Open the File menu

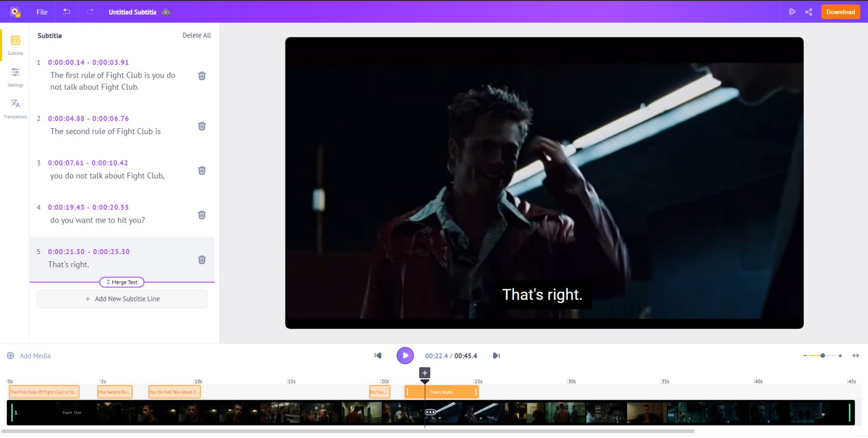pyautogui.click(x=42, y=12)
